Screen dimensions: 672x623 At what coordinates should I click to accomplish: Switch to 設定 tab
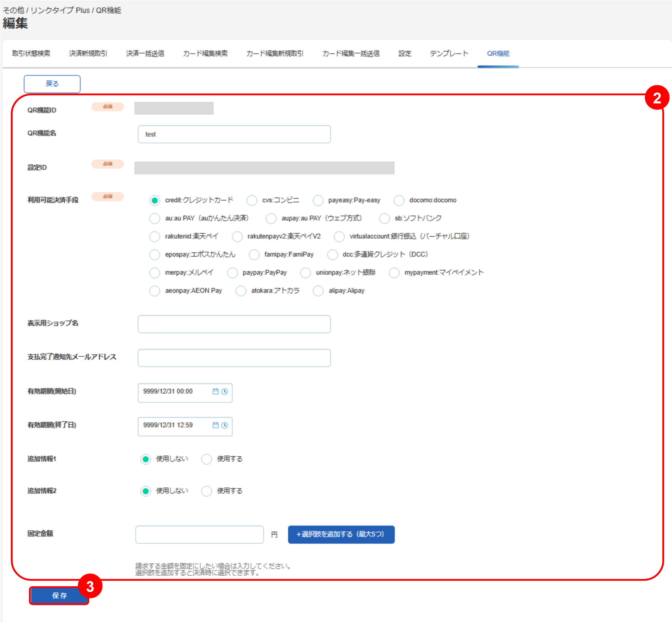[x=405, y=54]
